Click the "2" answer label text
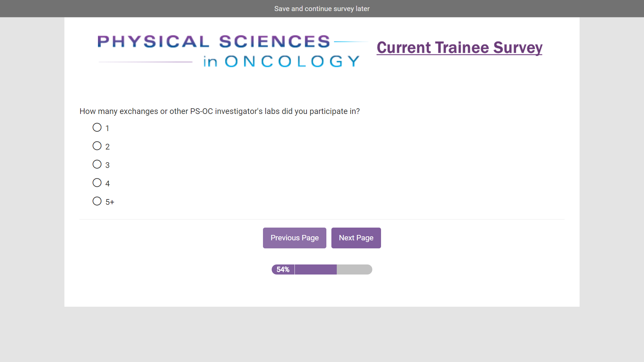Viewport: 644px width, 362px height. (107, 147)
